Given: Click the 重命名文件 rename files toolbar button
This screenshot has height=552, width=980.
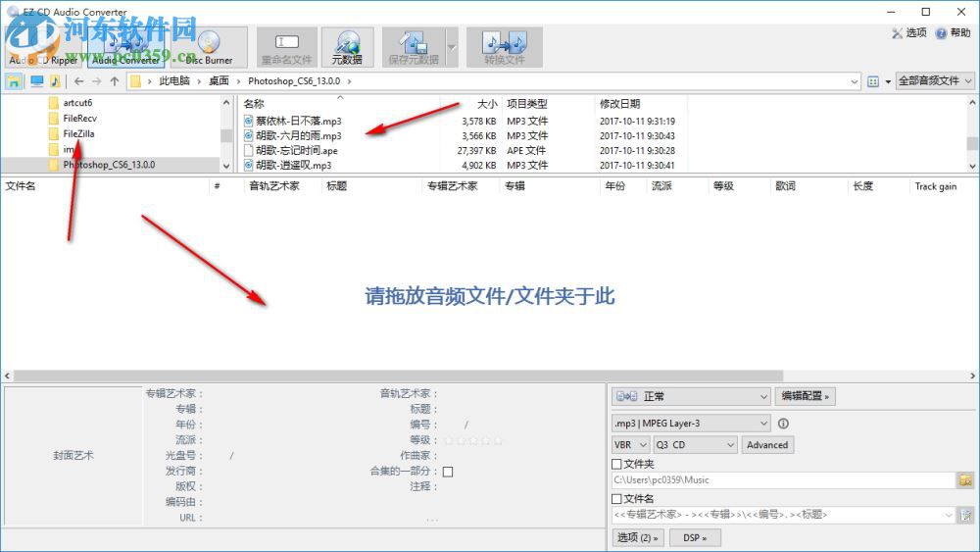Looking at the screenshot, I should pyautogui.click(x=287, y=47).
